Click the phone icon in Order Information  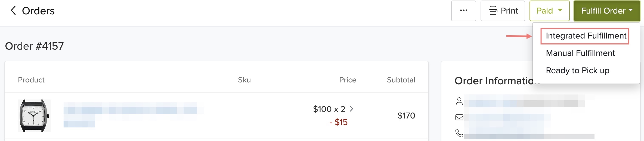pos(459,133)
